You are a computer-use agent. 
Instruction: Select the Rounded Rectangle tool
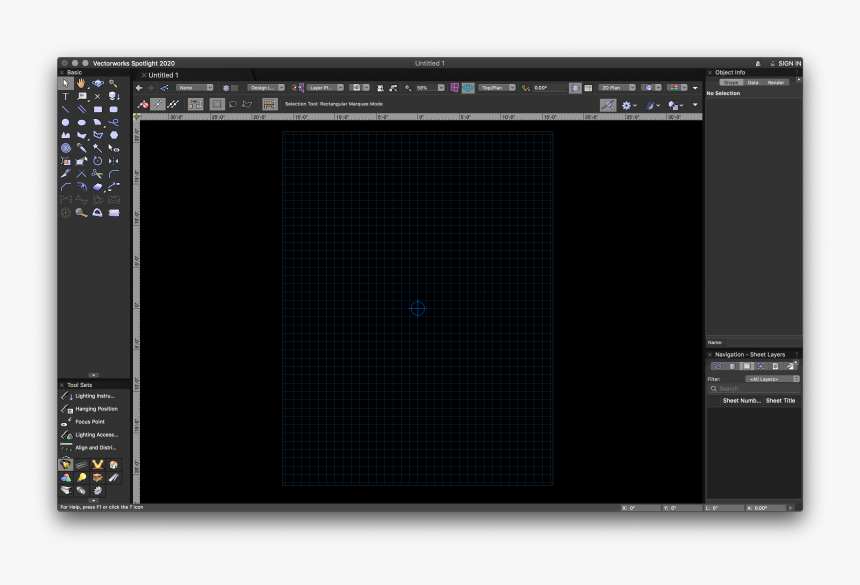(x=114, y=109)
